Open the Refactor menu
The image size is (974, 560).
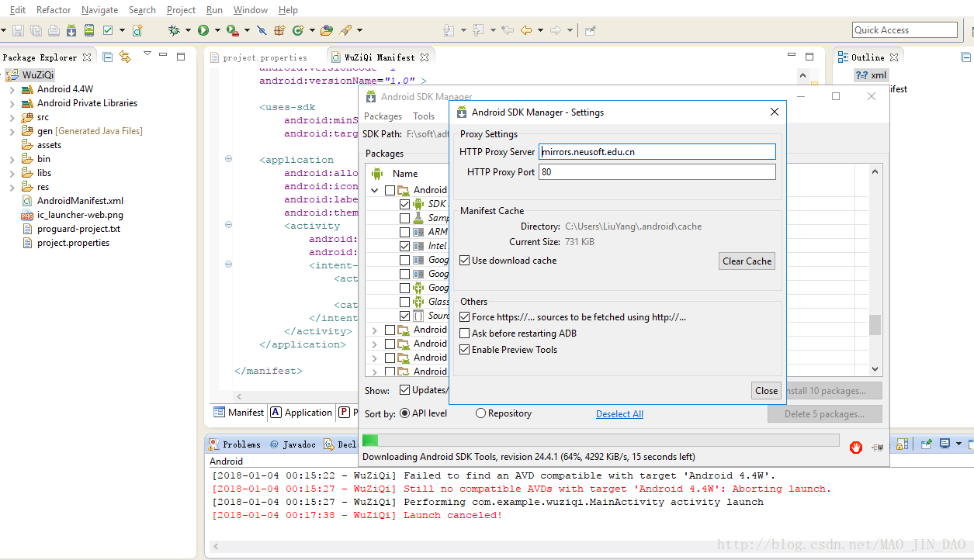pos(54,10)
